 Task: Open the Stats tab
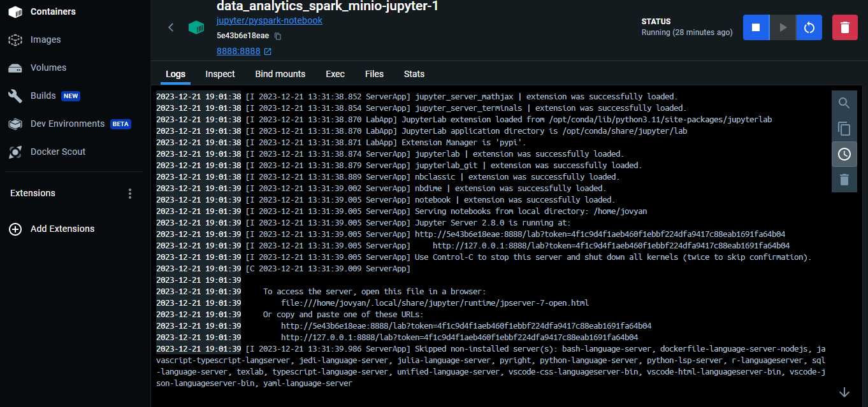[x=414, y=74]
